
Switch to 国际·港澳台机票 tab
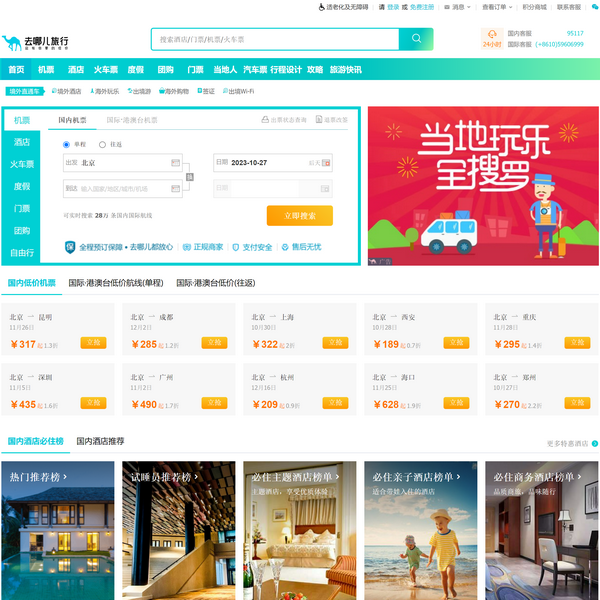click(x=132, y=120)
